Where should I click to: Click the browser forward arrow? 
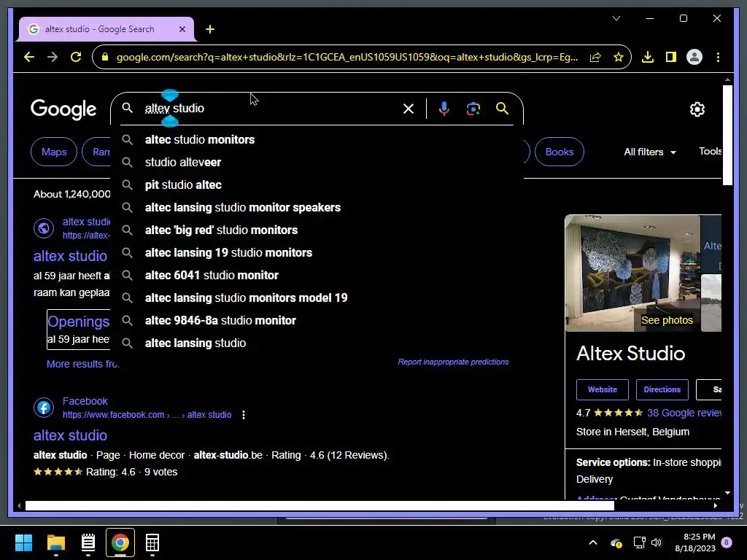[53, 57]
